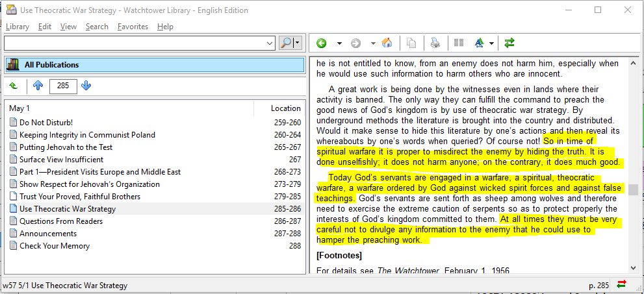Screen dimensions: 644x294
Task: Open the Favorites menu
Action: tap(133, 27)
